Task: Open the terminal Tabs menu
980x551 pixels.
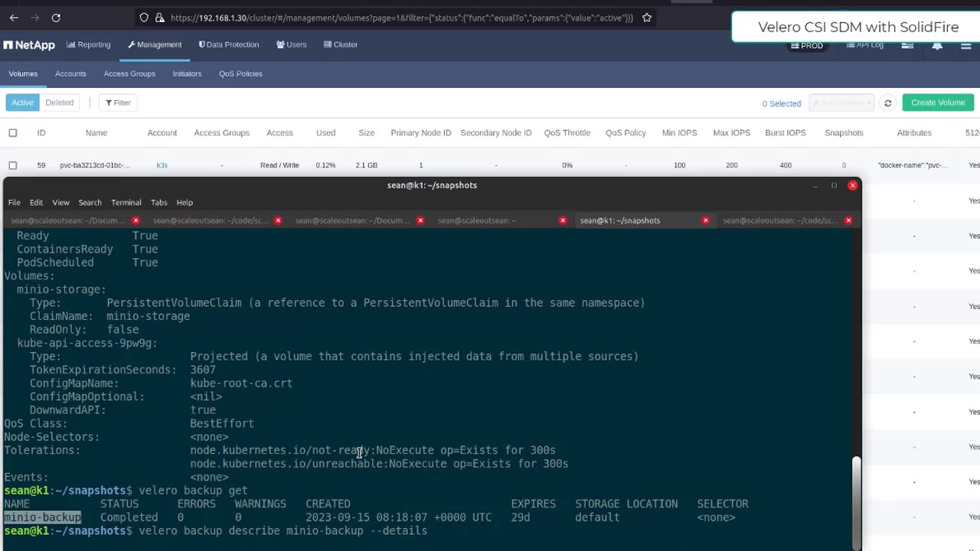Action: 158,203
